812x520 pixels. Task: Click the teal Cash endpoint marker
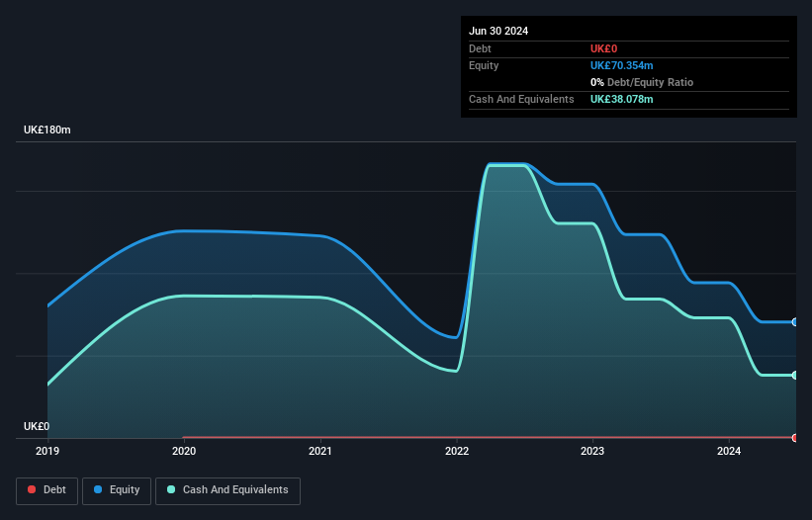795,375
